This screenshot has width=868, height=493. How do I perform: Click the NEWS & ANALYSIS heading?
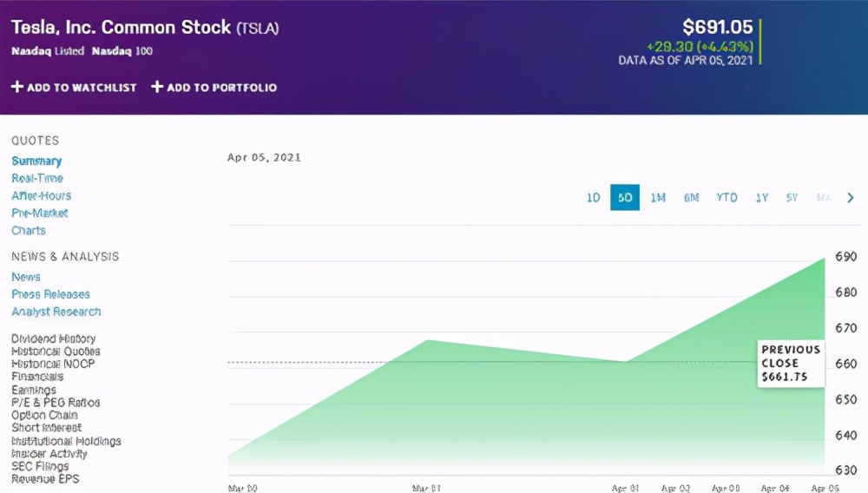coord(65,257)
